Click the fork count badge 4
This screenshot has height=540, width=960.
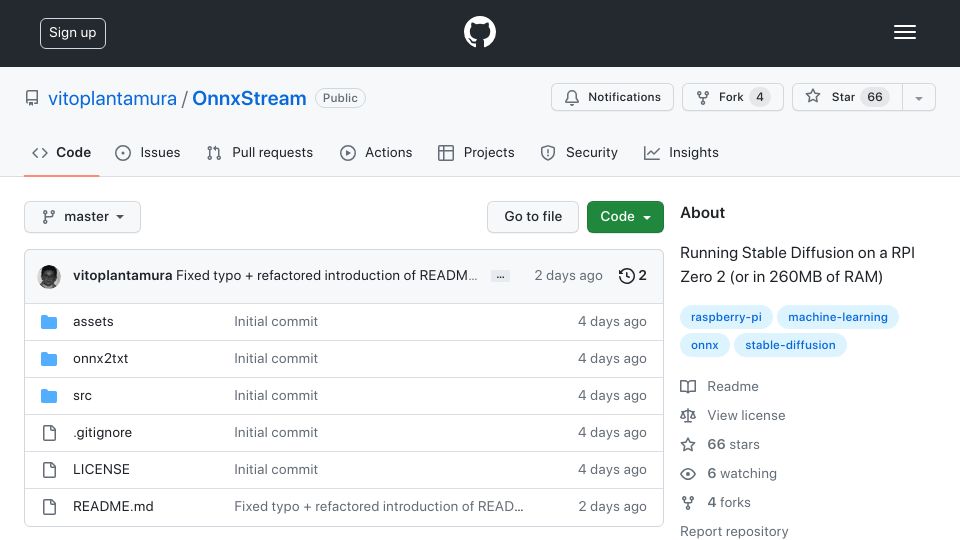pos(760,97)
